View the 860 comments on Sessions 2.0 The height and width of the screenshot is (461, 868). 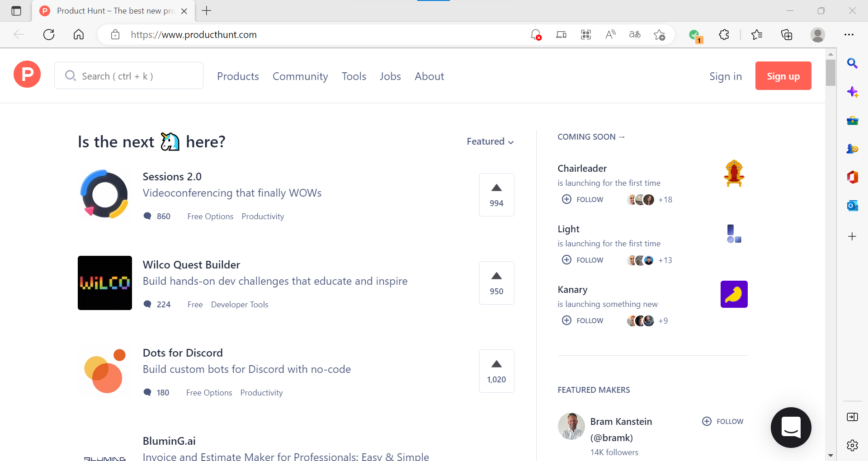coord(157,216)
